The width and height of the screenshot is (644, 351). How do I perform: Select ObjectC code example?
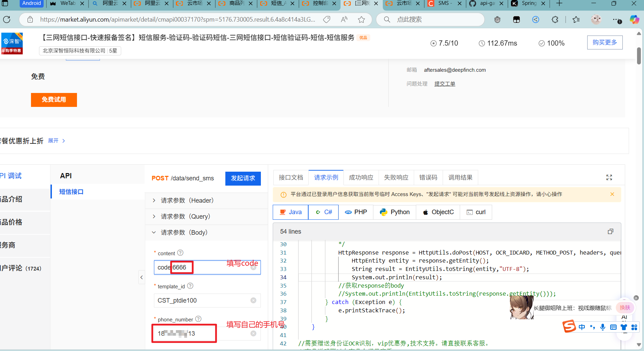coord(438,212)
